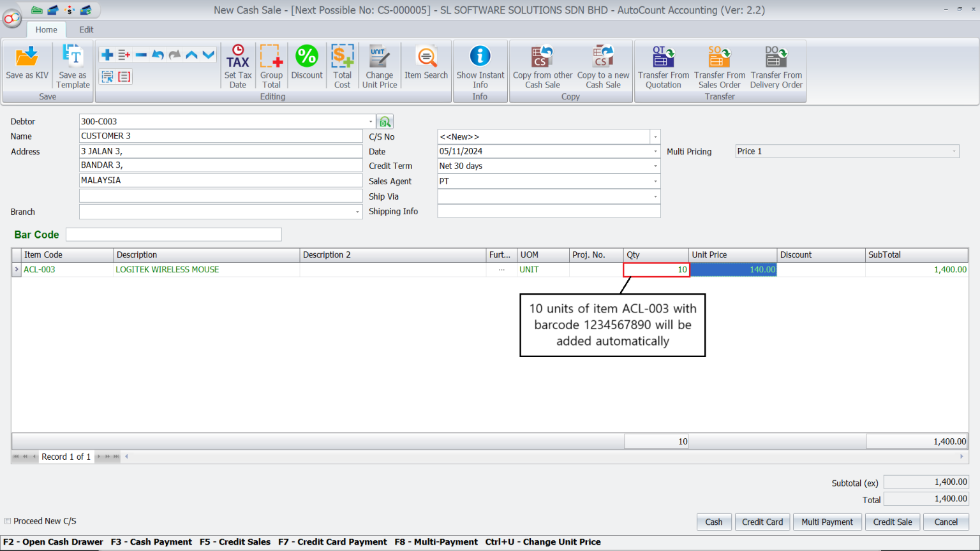Click the Credit Sale button

pyautogui.click(x=892, y=522)
